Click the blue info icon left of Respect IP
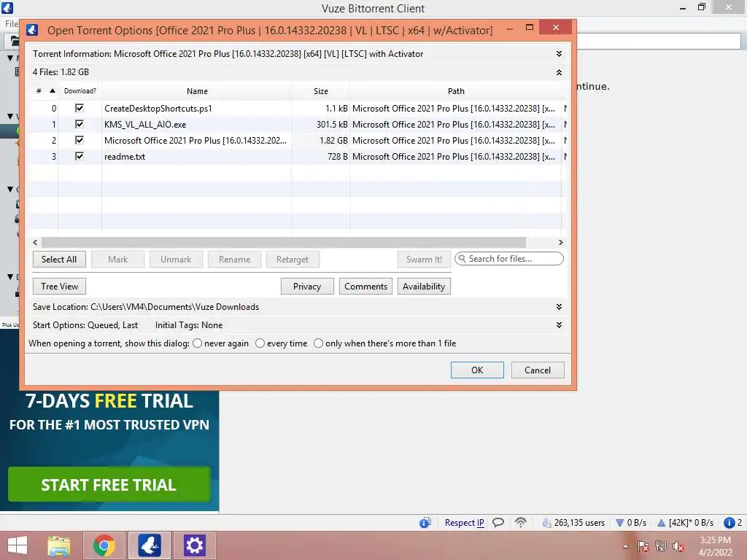 [425, 523]
